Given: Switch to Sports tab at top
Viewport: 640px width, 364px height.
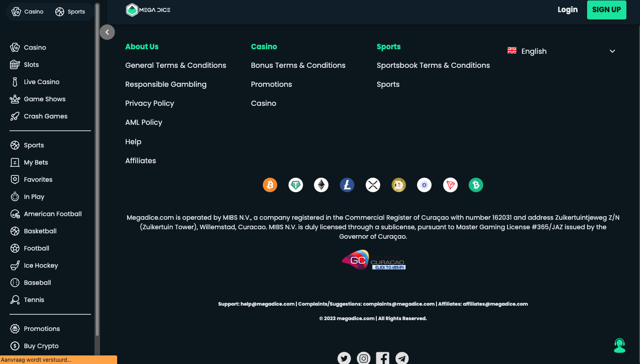Looking at the screenshot, I should [x=70, y=12].
